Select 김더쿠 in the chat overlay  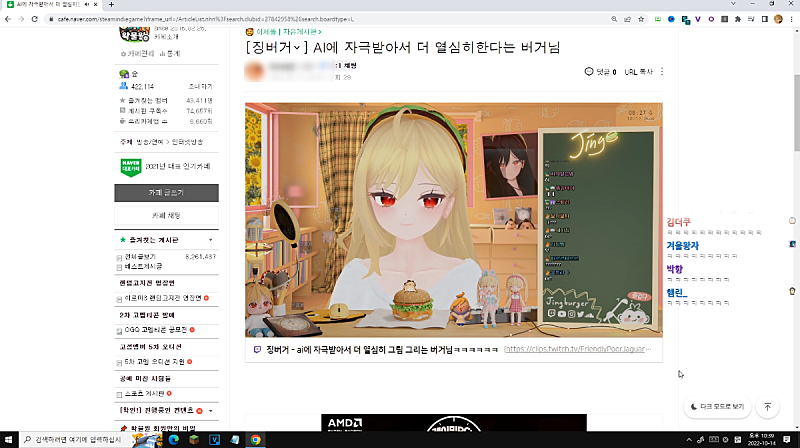(678, 222)
